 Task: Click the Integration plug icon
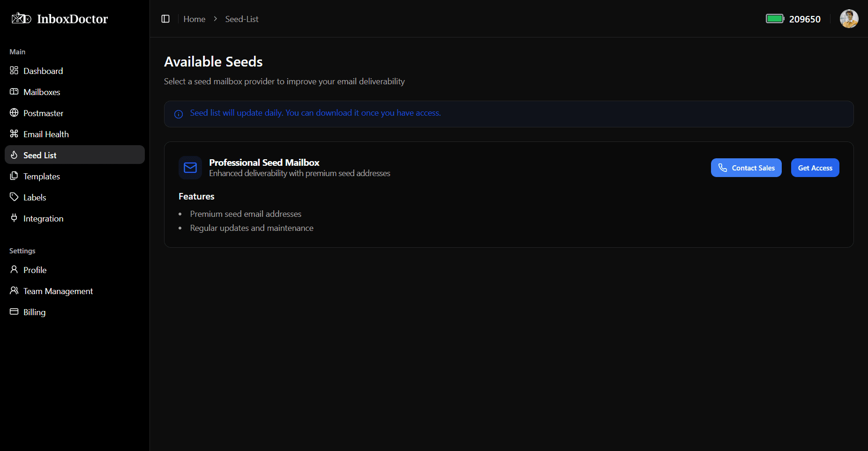14,218
